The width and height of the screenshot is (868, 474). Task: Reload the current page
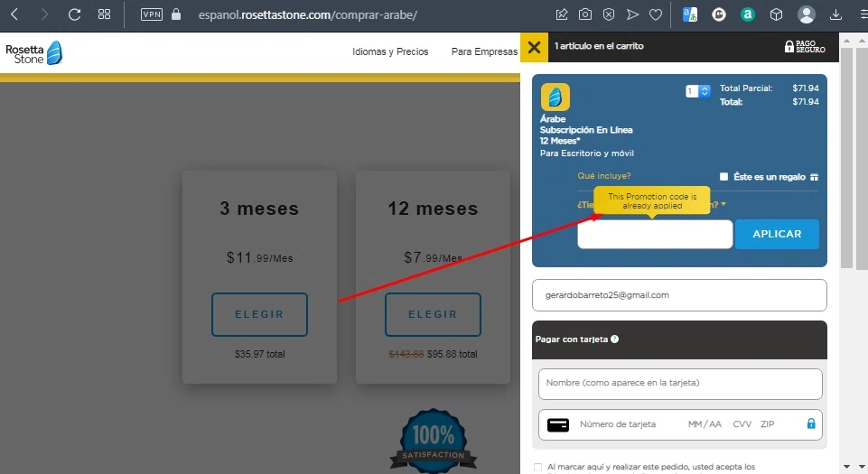tap(74, 14)
